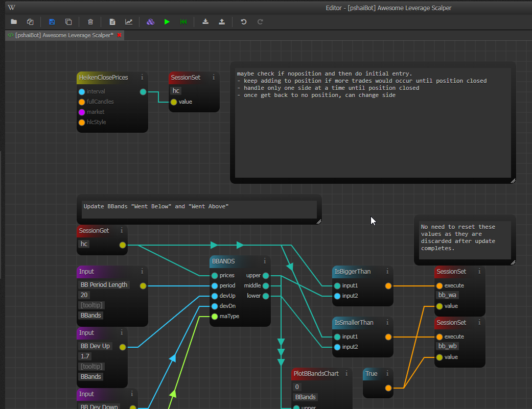Click the prices input port on BBANDS
532x409 pixels.
[215, 276]
